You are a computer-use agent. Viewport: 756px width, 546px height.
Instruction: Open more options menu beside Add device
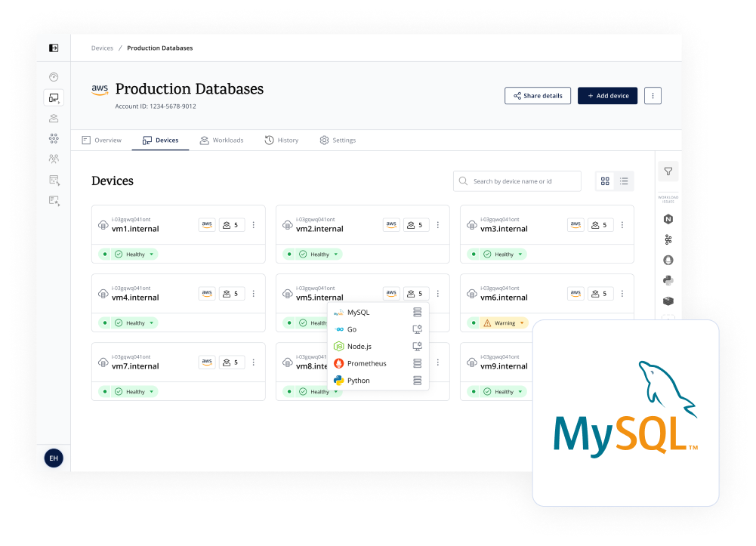[653, 95]
